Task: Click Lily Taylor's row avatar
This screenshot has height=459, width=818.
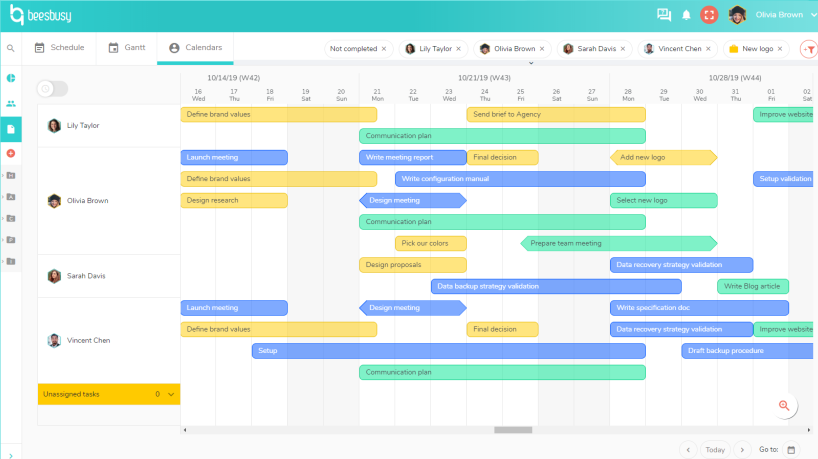Action: pyautogui.click(x=54, y=126)
